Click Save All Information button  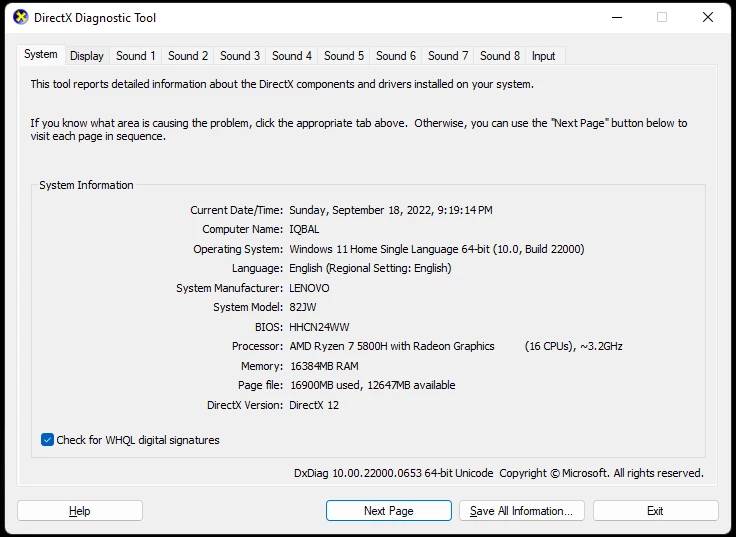point(521,511)
